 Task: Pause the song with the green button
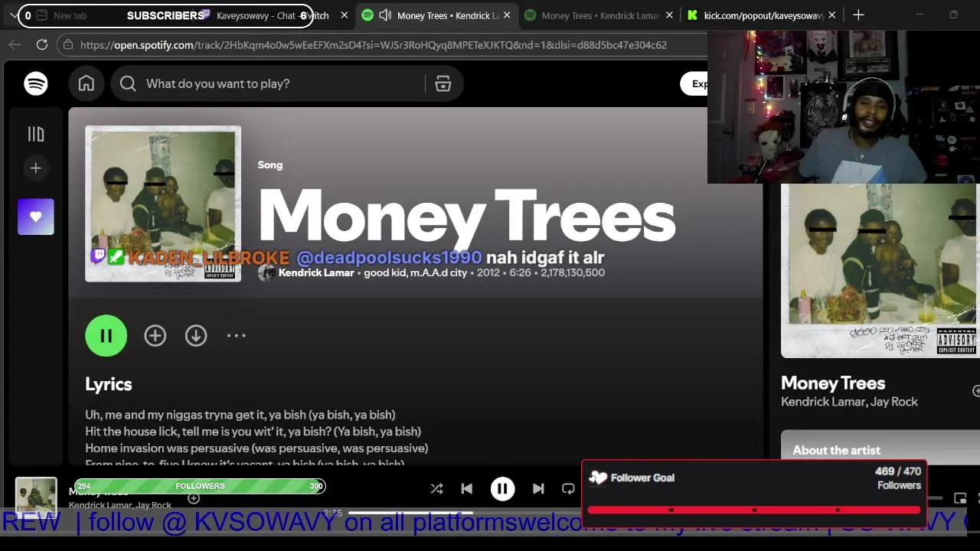pos(106,335)
